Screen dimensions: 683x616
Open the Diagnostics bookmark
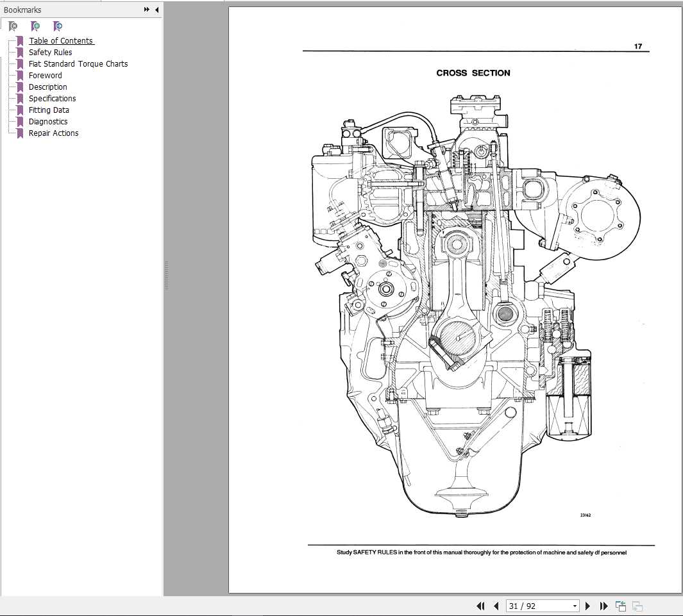48,121
